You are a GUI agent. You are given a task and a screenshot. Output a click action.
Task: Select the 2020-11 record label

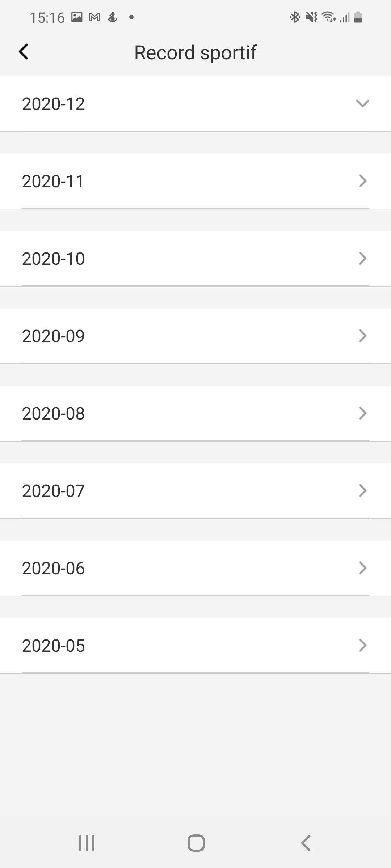(53, 182)
